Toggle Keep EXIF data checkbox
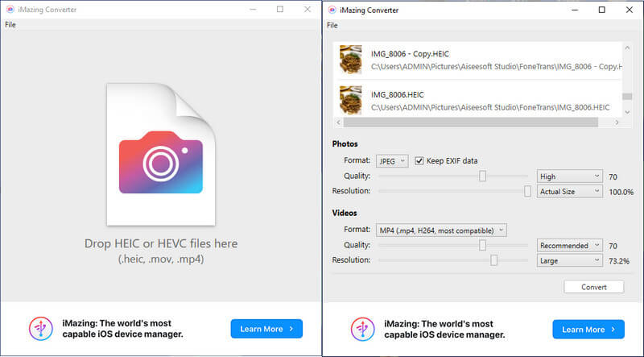This screenshot has height=357, width=644. [419, 161]
